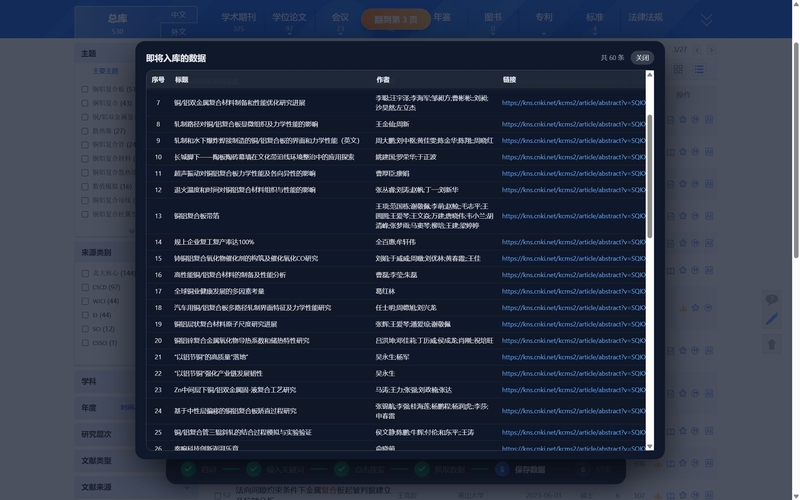This screenshot has height=500, width=800.
Task: Switch to the 专利 tab
Action: pyautogui.click(x=544, y=17)
